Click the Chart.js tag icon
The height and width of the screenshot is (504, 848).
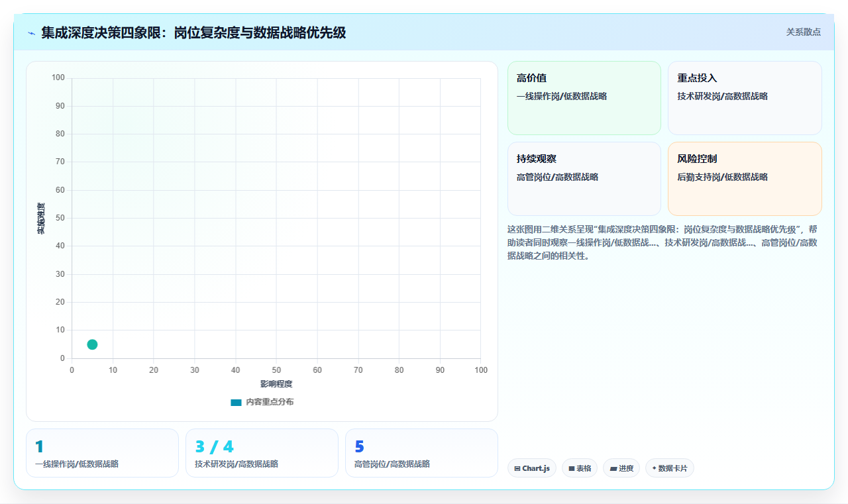517,468
